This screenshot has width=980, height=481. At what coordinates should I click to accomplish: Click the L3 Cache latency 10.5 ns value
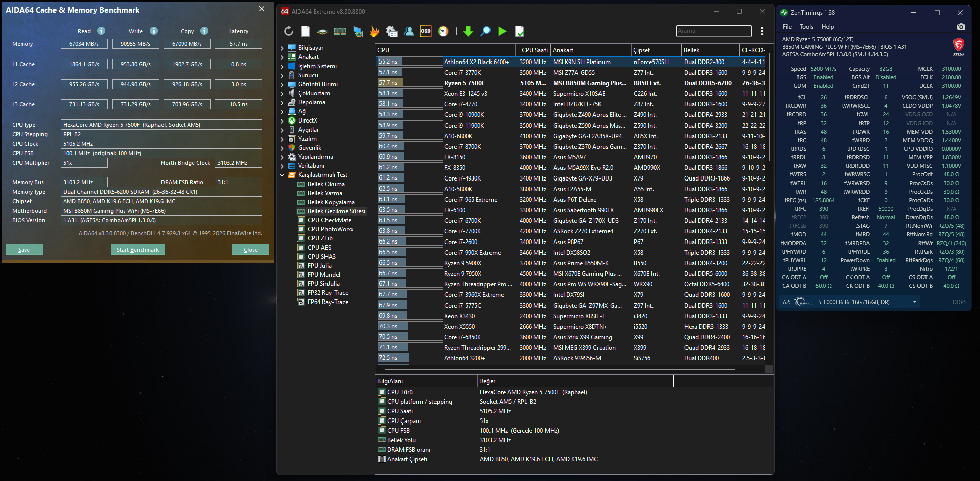239,104
